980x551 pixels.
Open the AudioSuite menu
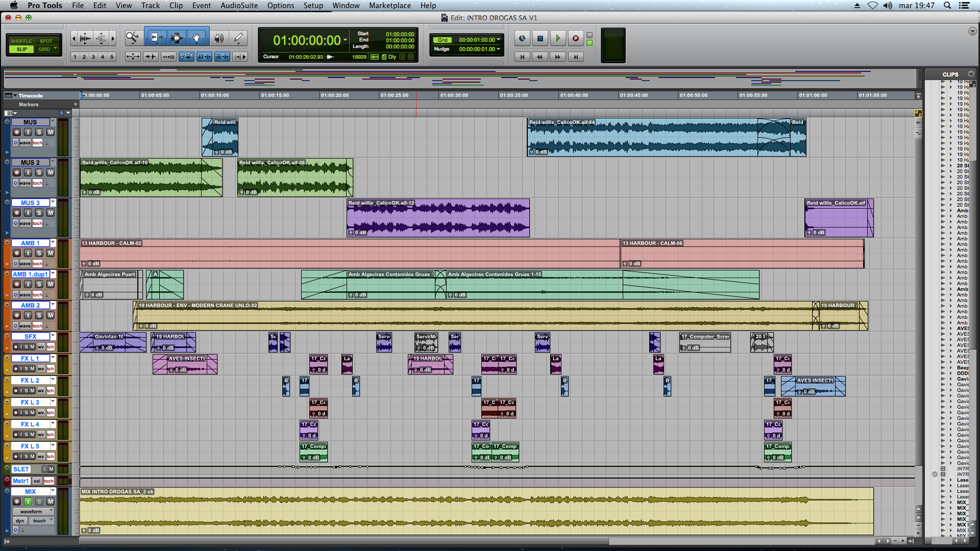(x=239, y=6)
